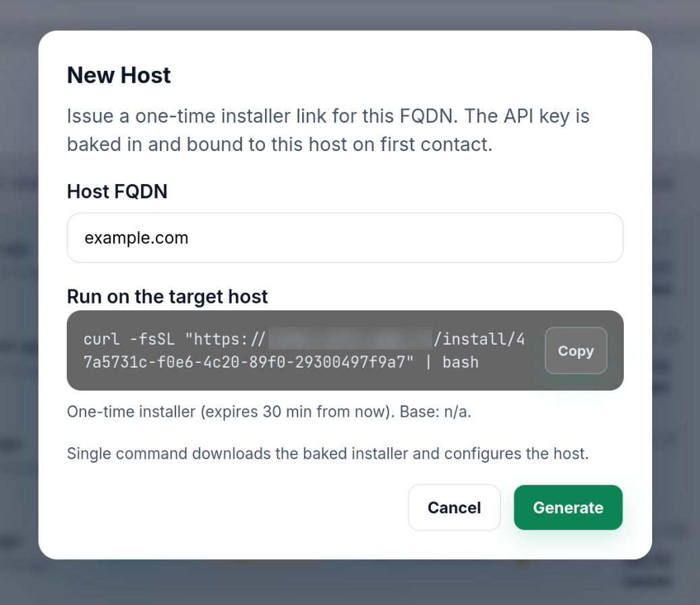Select the example.com text in the FQDN field
Screen dimensions: 700x605
(x=135, y=237)
